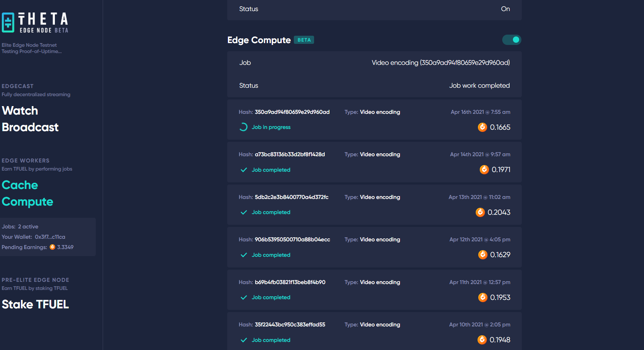Open the Cache section
Image resolution: width=644 pixels, height=350 pixels.
(20, 185)
